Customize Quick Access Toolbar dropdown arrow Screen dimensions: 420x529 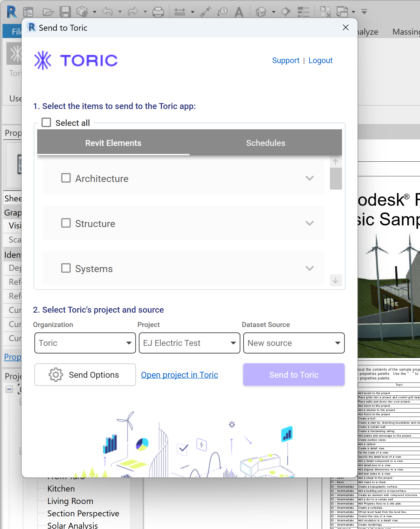pos(364,12)
